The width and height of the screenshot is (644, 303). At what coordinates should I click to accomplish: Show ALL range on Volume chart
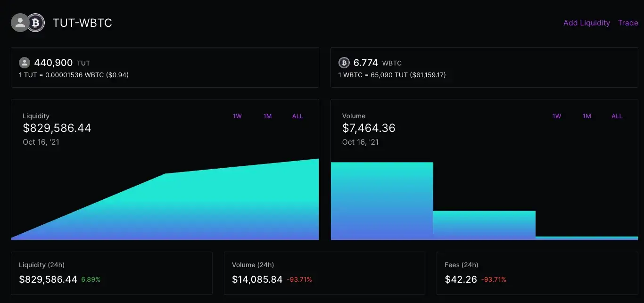click(617, 116)
